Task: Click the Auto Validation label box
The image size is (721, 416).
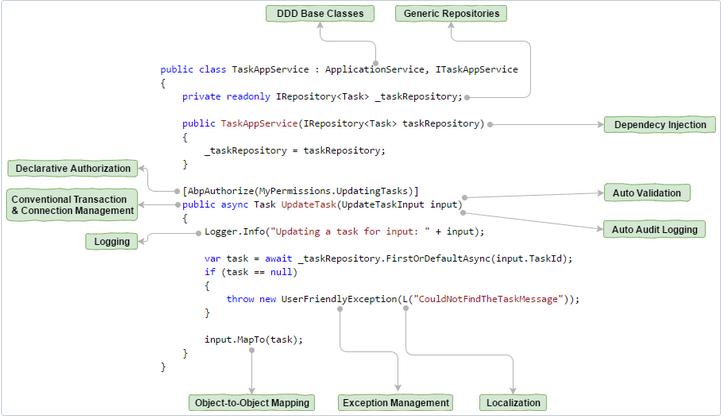Action: [x=647, y=193]
